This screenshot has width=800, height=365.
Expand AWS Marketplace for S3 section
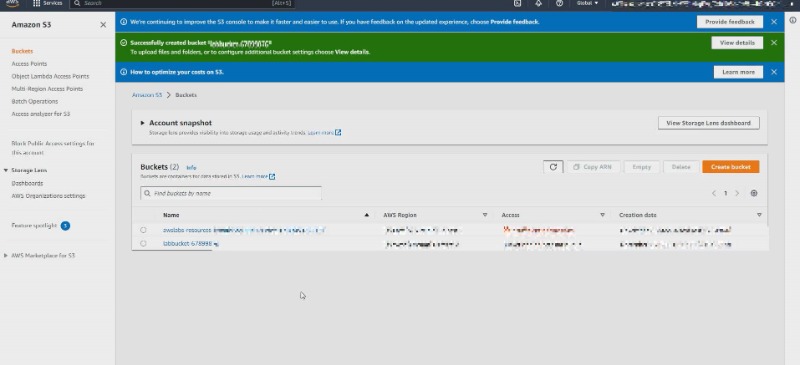pyautogui.click(x=6, y=255)
